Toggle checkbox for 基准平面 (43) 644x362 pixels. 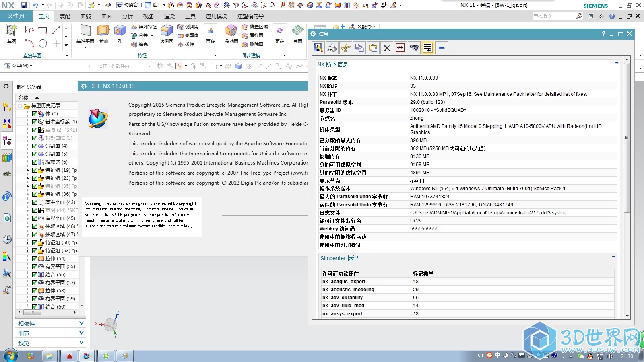coord(35,202)
